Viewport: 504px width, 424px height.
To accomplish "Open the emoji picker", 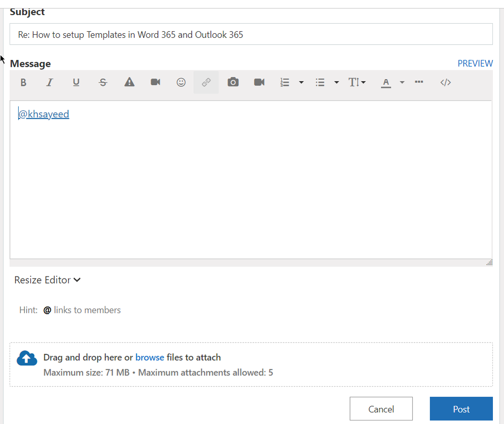I will [x=181, y=82].
